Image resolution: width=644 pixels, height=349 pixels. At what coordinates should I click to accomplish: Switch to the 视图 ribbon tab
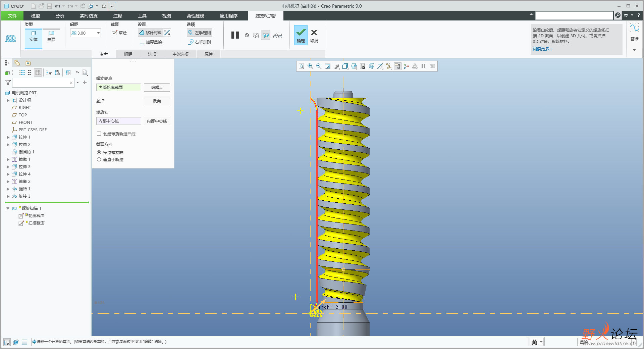pyautogui.click(x=166, y=16)
